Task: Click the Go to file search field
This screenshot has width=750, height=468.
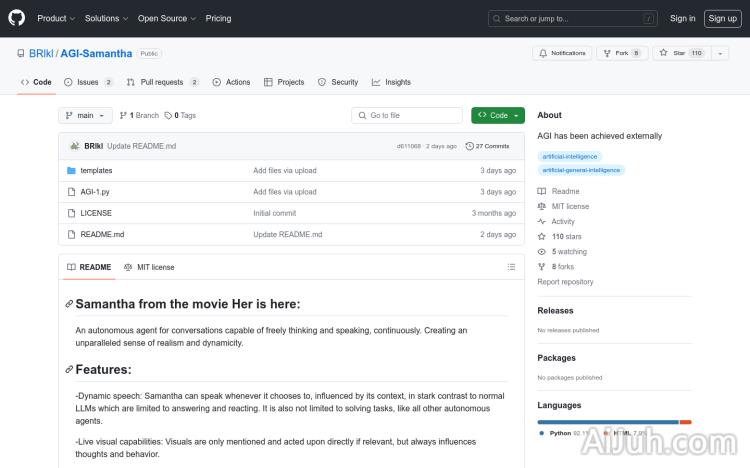Action: [407, 116]
